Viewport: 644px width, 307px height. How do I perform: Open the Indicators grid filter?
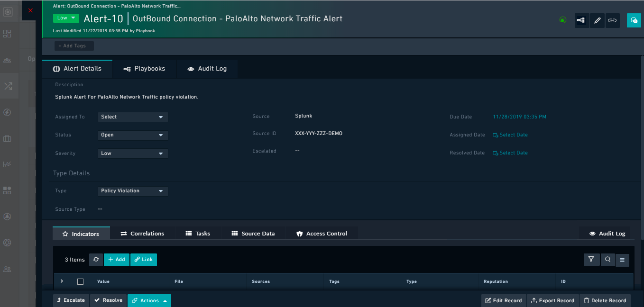[591, 260]
